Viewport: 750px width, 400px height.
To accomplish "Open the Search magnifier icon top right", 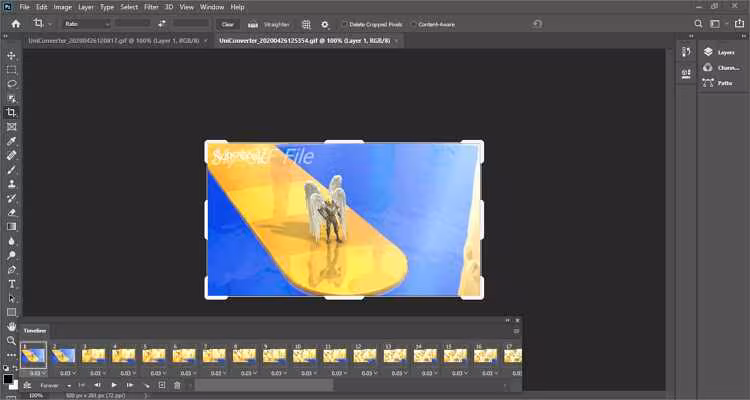I will tap(698, 24).
